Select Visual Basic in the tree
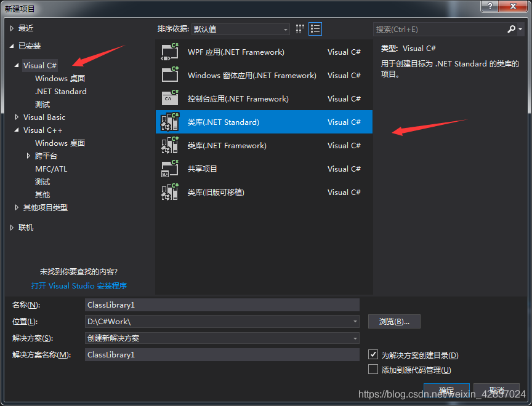Screen dimensions: 532x406 click(44, 117)
